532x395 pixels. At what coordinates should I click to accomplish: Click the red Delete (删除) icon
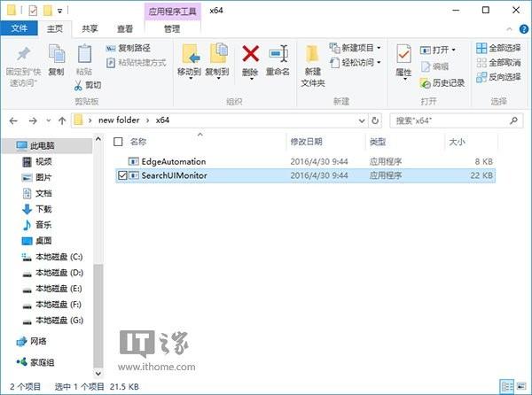pos(250,54)
